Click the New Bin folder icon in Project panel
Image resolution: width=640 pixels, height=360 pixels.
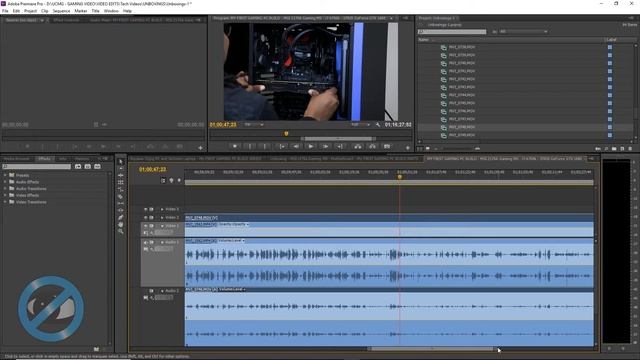tap(614, 149)
